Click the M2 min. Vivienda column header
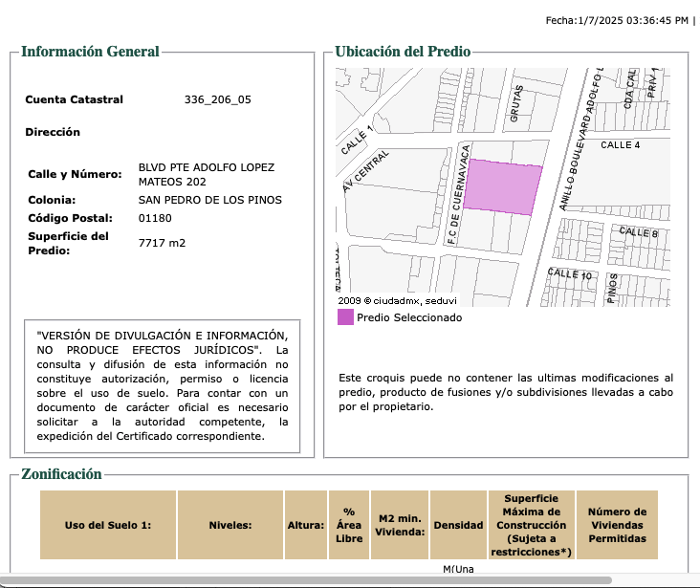Screen dimensions: 700x588 click(x=400, y=525)
